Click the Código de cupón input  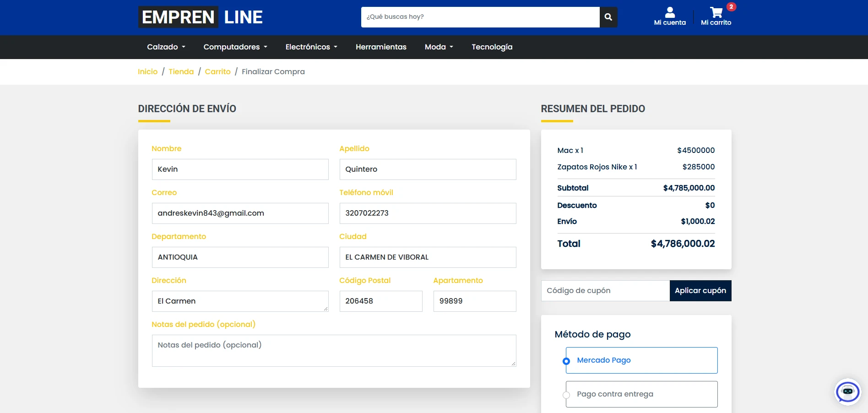point(605,291)
